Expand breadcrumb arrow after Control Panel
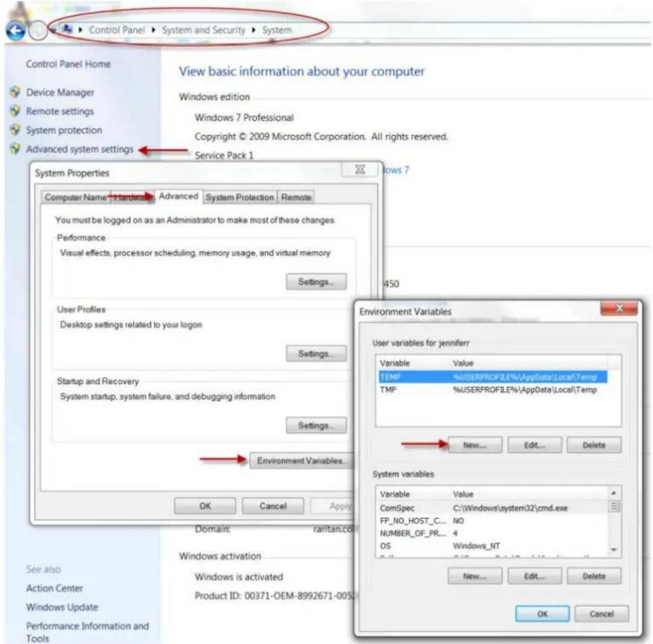The height and width of the screenshot is (644, 653). coord(153,30)
